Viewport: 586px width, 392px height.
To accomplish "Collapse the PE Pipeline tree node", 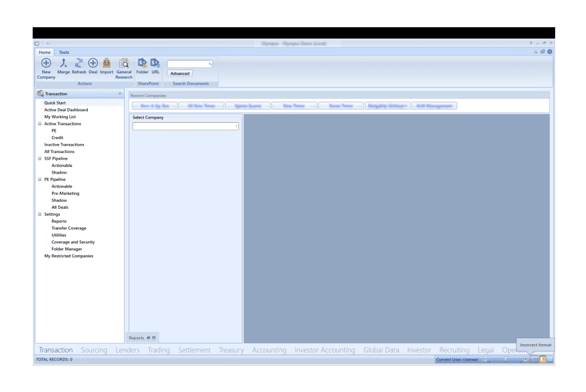I will pyautogui.click(x=40, y=180).
